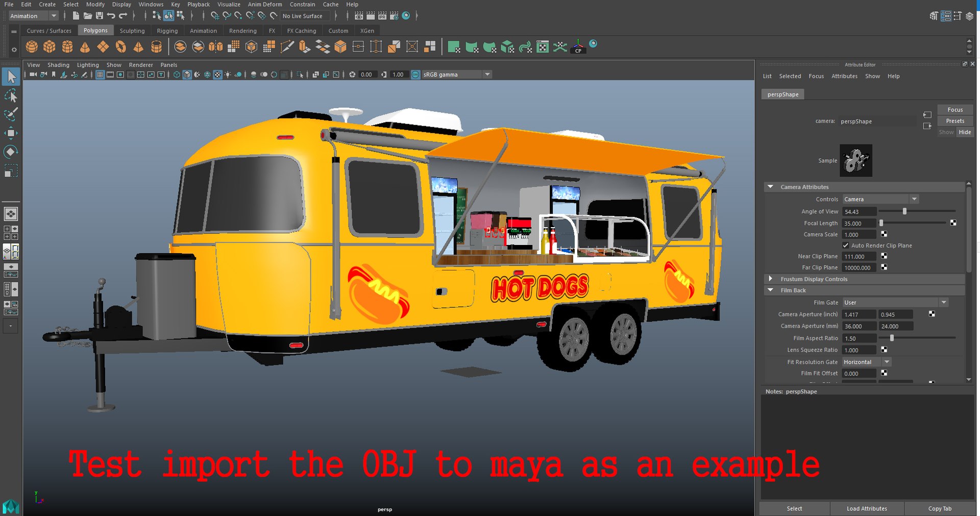The width and height of the screenshot is (980, 516).
Task: Open Fit Resolution Gate Horizontal dropdown
Action: [867, 362]
